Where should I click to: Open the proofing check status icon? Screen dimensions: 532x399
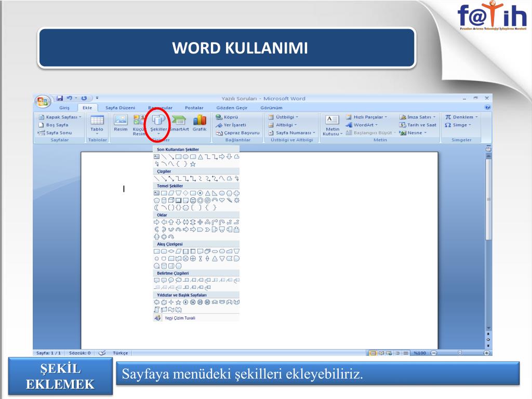[102, 353]
